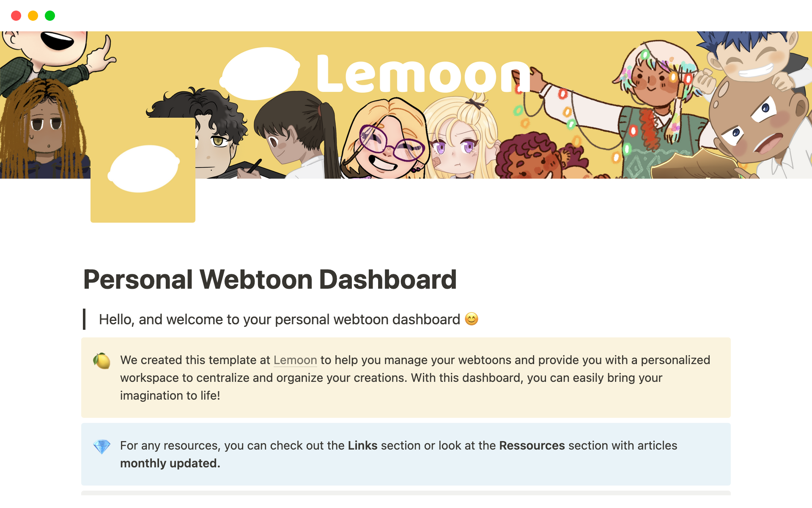This screenshot has width=812, height=508.
Task: Click the Personal Webtoon Dashboard title
Action: coord(270,279)
